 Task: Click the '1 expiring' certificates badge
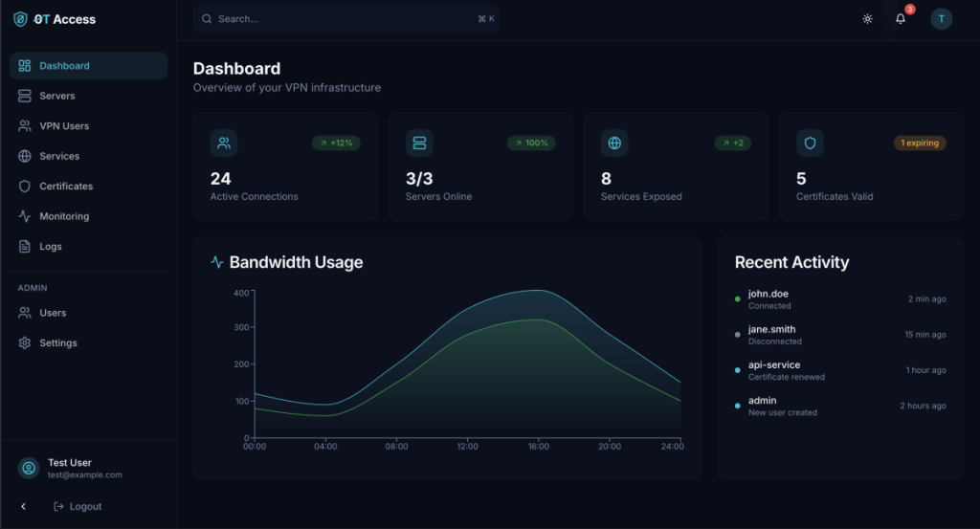click(920, 143)
